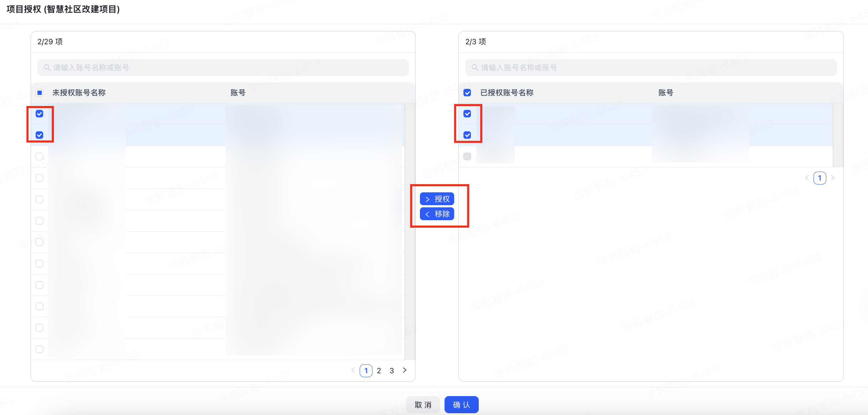Check third row in unauthorized list
The height and width of the screenshot is (415, 868).
click(40, 156)
